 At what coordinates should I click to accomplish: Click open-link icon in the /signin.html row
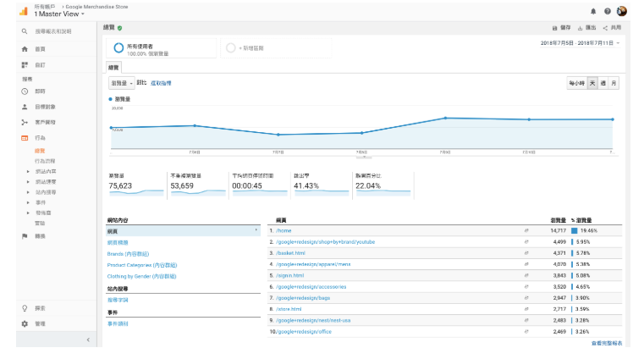[x=526, y=276]
